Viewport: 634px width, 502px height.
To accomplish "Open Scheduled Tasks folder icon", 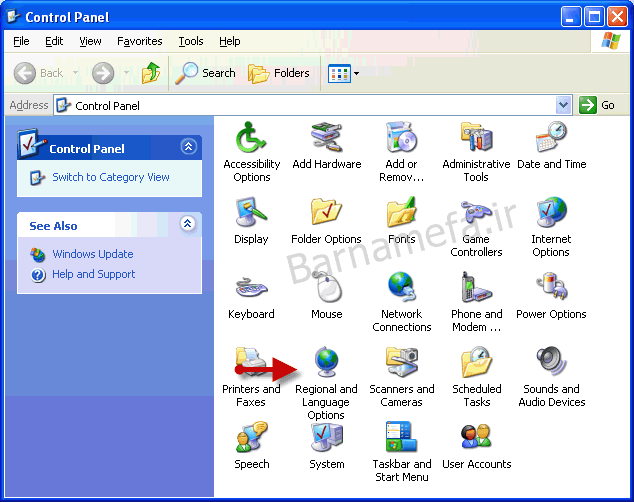I will [476, 363].
